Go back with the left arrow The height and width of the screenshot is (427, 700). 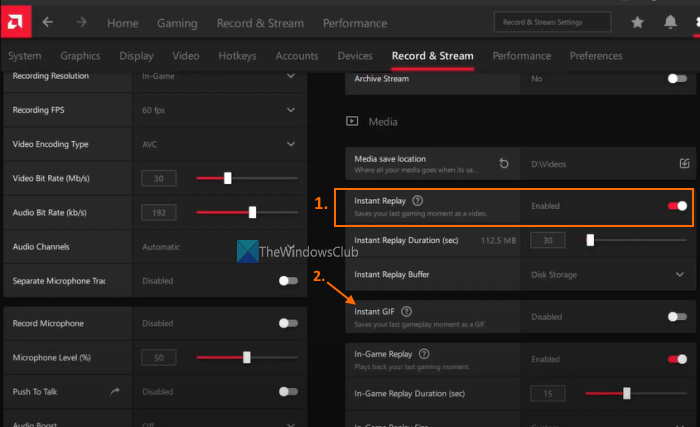click(x=48, y=22)
